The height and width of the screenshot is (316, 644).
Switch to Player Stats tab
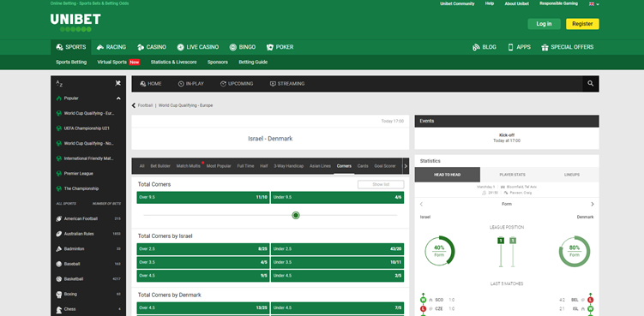512,175
